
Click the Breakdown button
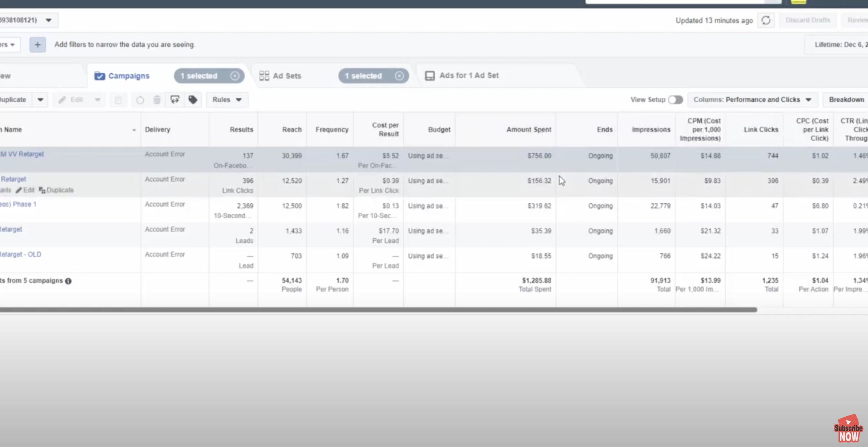(x=846, y=100)
